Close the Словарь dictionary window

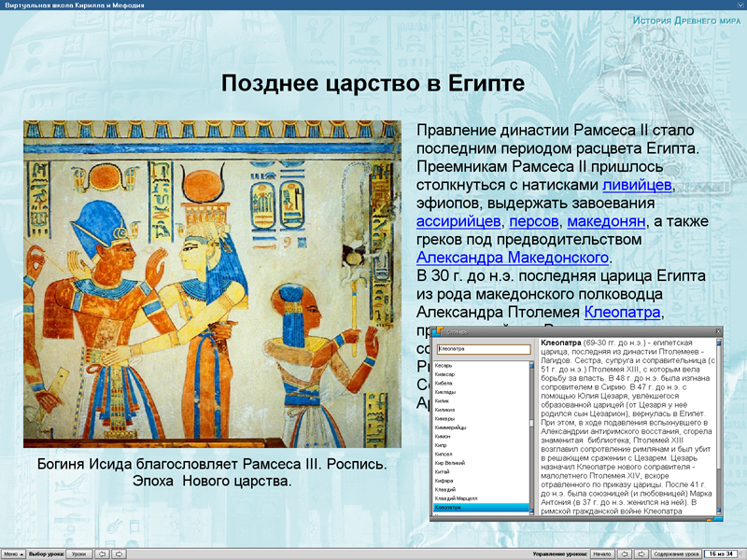point(718,331)
